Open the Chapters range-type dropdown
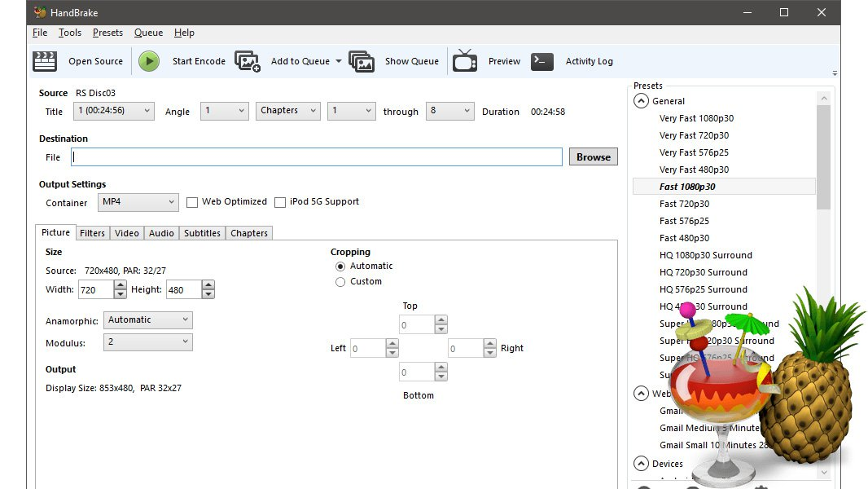Viewport: 868px width, 489px height. point(288,111)
